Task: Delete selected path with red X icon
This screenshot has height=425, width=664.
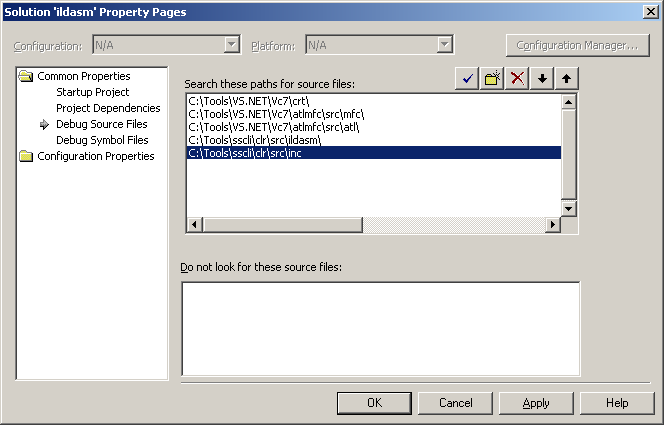Action: pyautogui.click(x=517, y=79)
